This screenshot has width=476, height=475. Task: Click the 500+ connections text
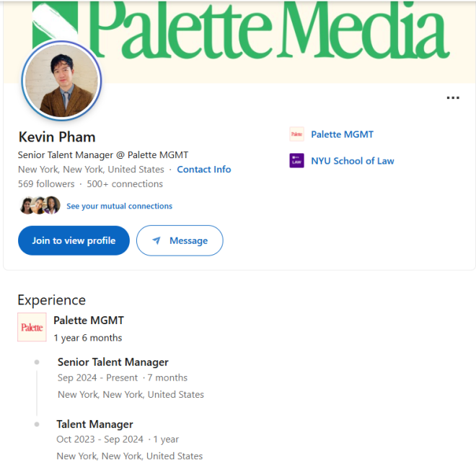coord(125,184)
